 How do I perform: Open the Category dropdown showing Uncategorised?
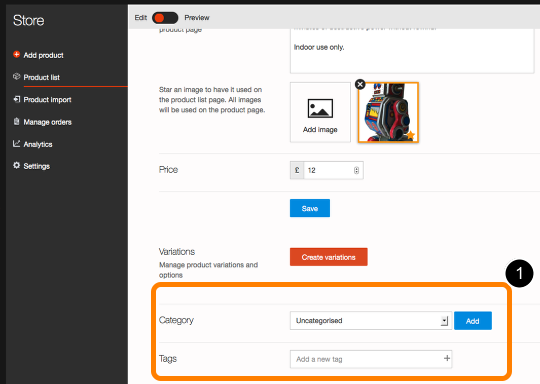[x=371, y=321]
